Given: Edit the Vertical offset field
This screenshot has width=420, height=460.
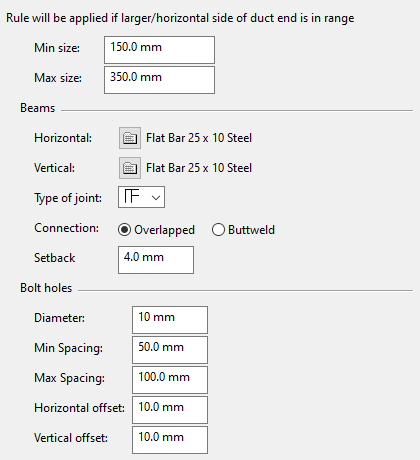Looking at the screenshot, I should 170,440.
